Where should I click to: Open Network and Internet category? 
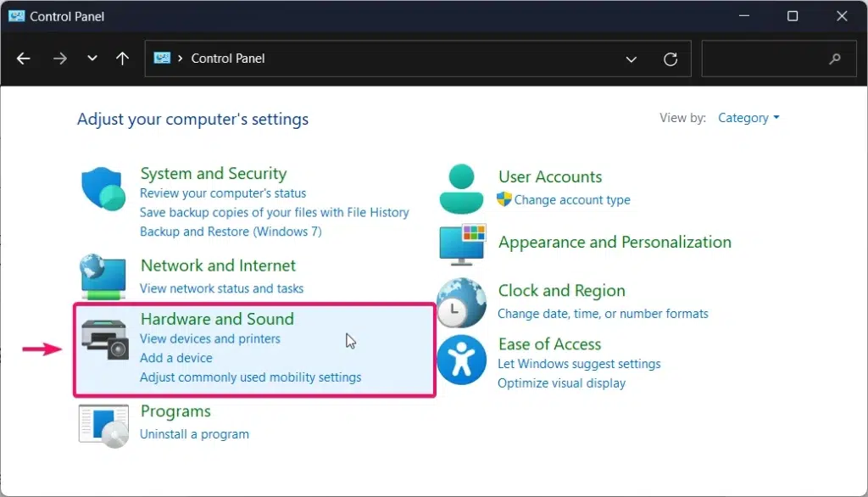pyautogui.click(x=218, y=265)
